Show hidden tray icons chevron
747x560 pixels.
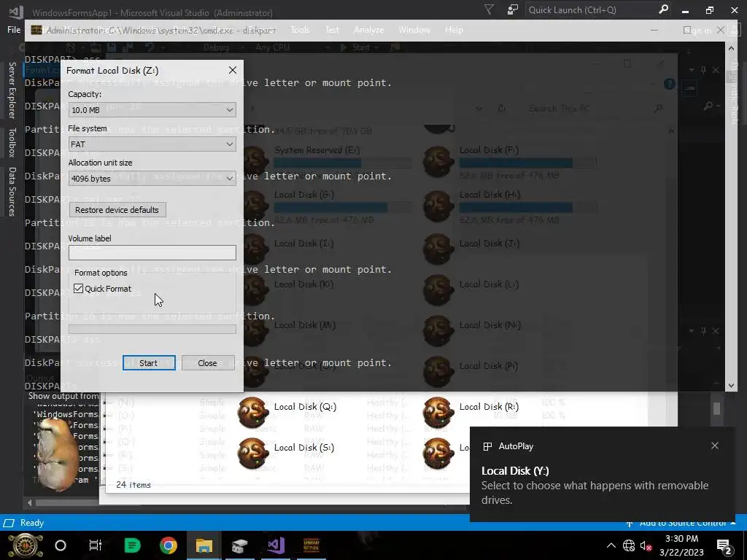[611, 545]
